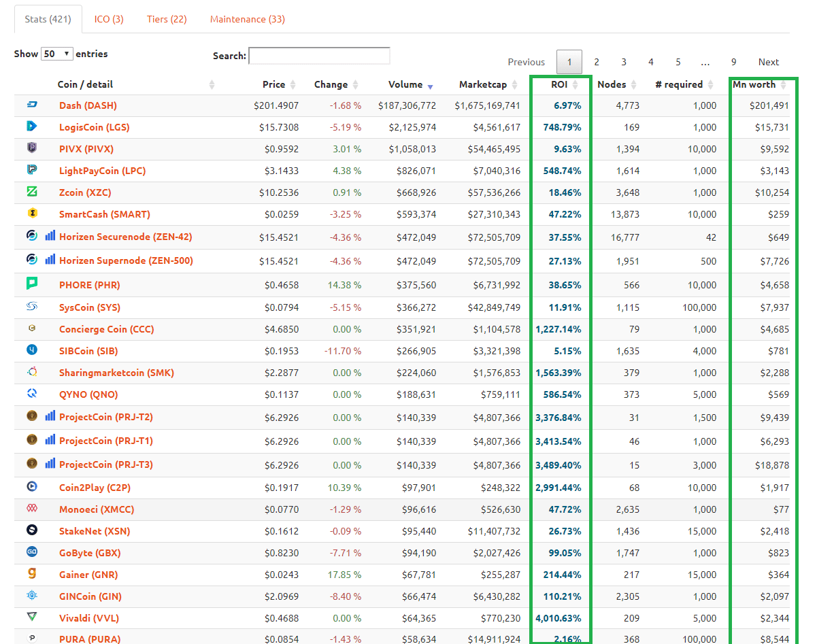
Task: Click the LogisCoin logo icon
Action: point(31,126)
